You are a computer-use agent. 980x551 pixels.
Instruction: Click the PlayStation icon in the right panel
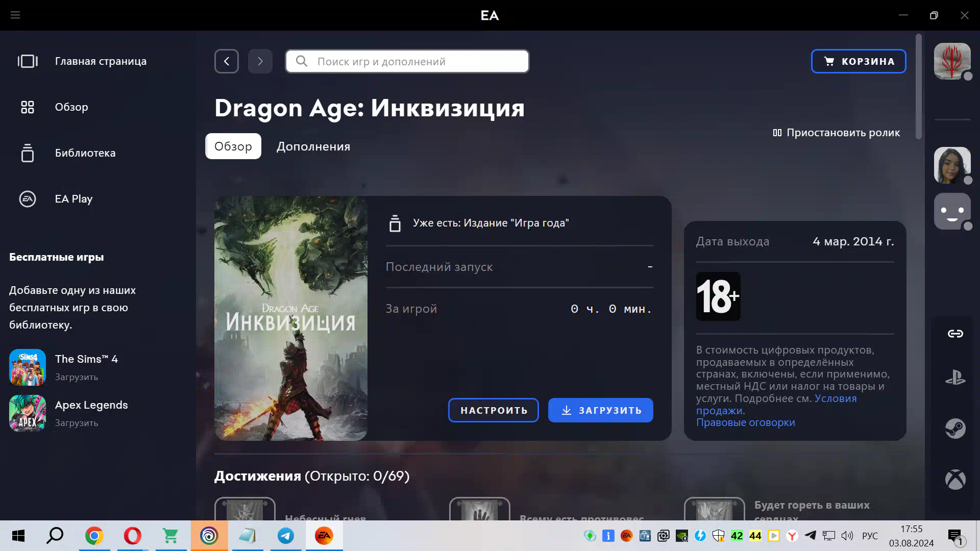955,378
